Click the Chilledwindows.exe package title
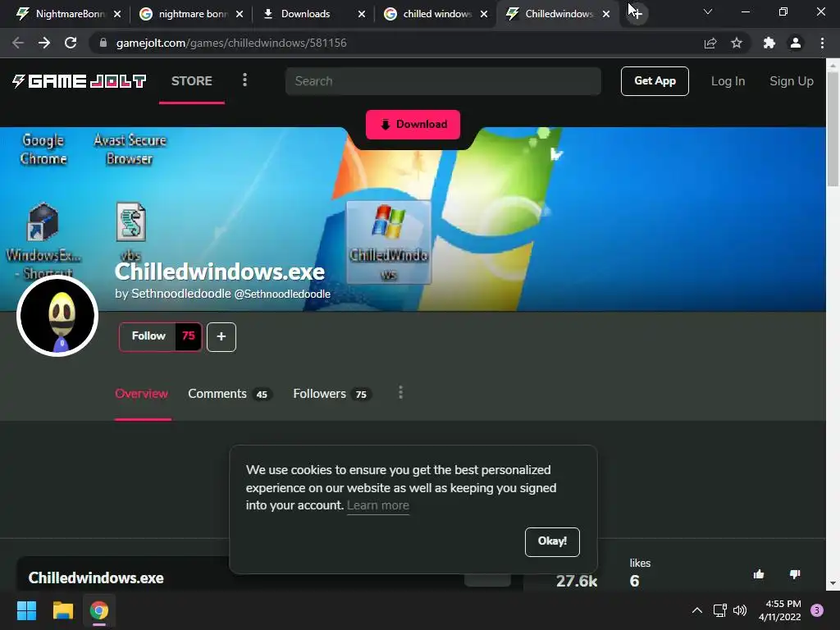 96,578
